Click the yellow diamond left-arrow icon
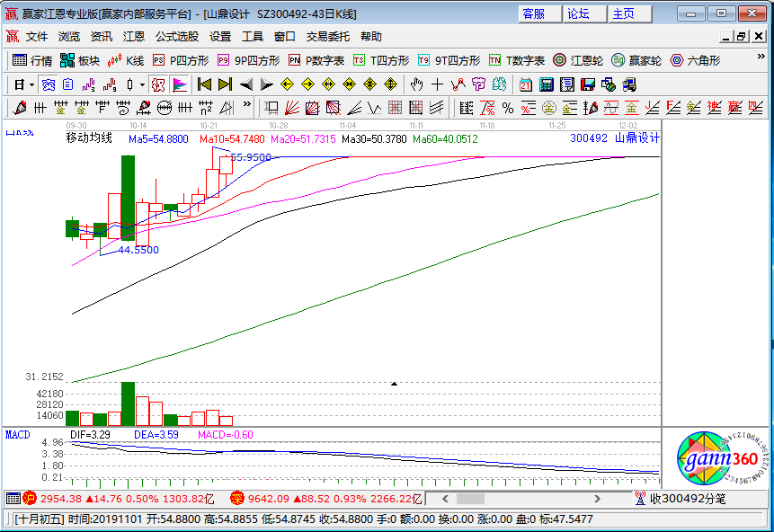 click(288, 84)
